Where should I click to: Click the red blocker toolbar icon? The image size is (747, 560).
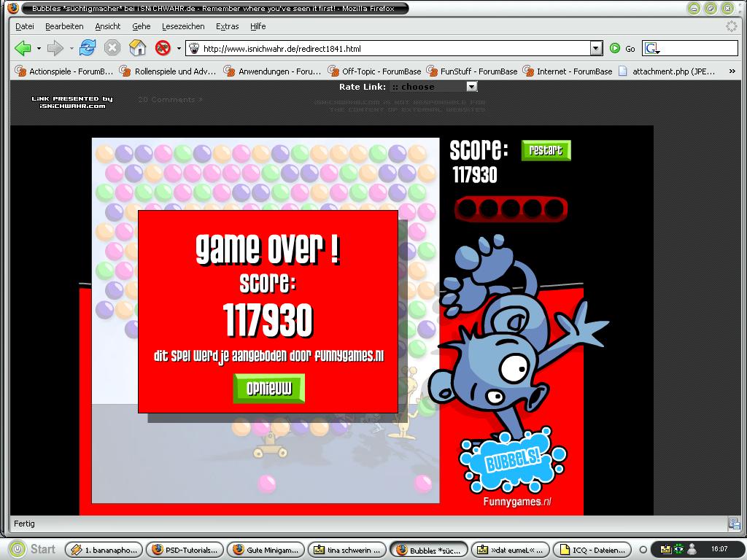click(163, 47)
